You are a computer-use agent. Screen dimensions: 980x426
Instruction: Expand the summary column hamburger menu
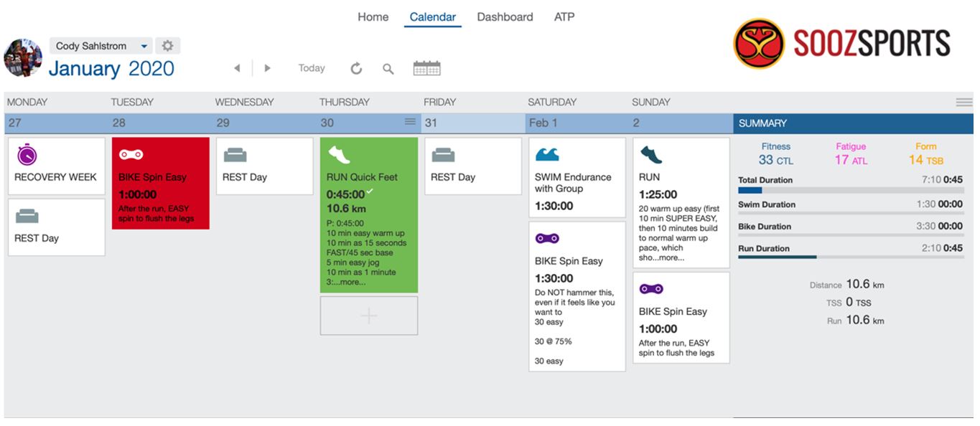[x=963, y=103]
